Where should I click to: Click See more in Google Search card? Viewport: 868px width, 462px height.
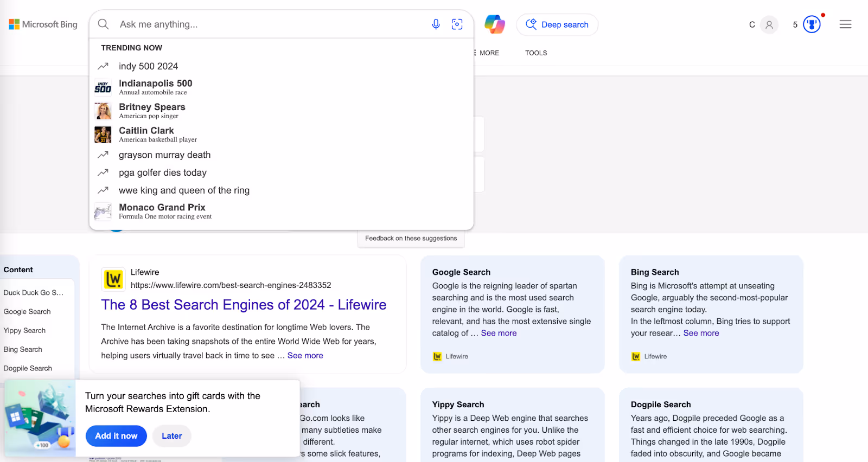pos(499,333)
